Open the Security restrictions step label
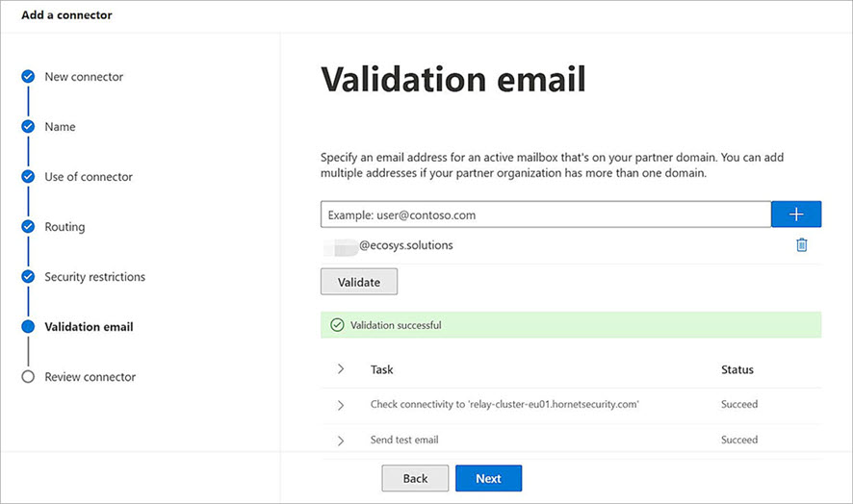Viewport: 853px width, 504px height. coord(94,277)
